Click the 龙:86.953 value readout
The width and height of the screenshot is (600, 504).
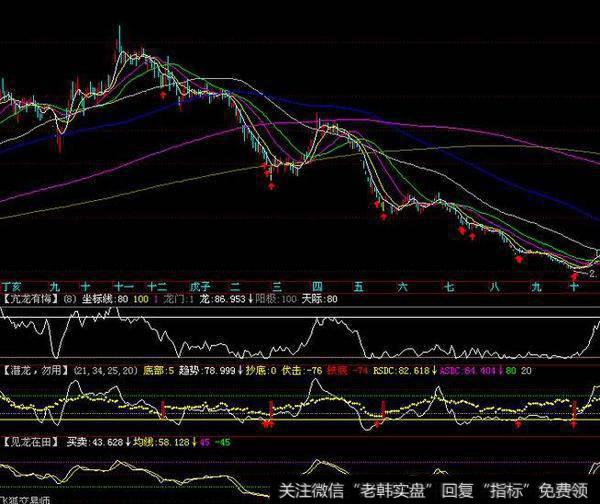(x=224, y=297)
